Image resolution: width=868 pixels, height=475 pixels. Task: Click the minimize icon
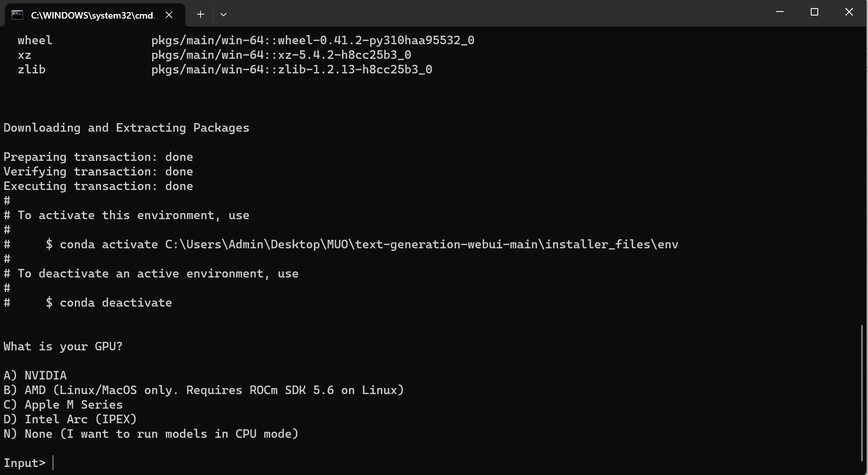[779, 11]
